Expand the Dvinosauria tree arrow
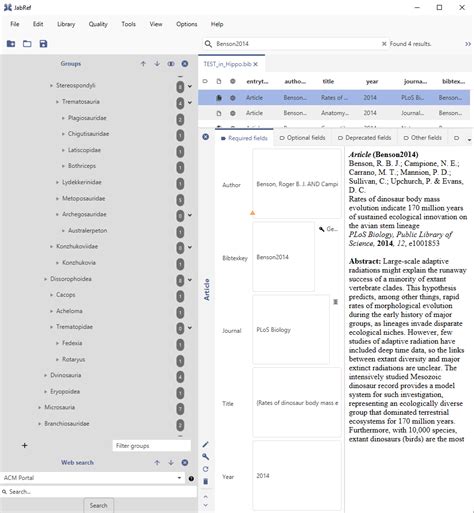 [45, 375]
